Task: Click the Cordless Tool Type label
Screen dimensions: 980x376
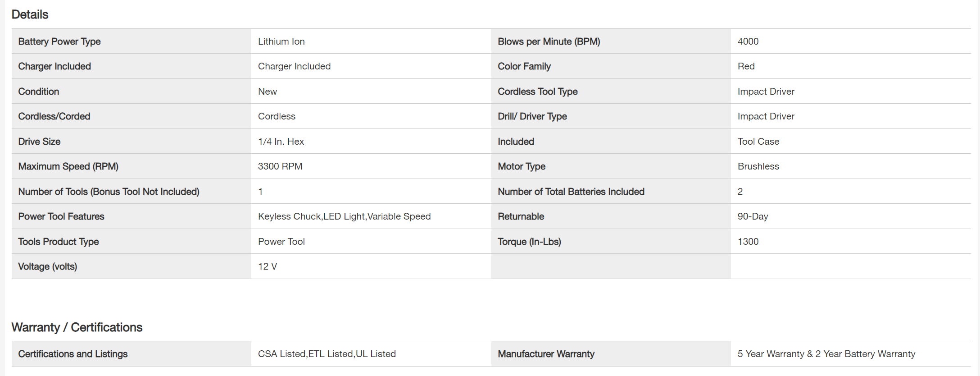Action: click(537, 92)
